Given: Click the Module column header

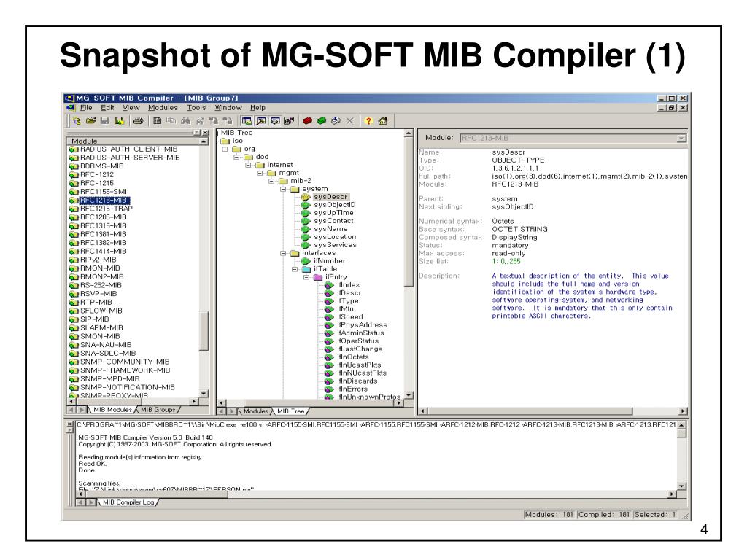Looking at the screenshot, I should click(x=134, y=141).
